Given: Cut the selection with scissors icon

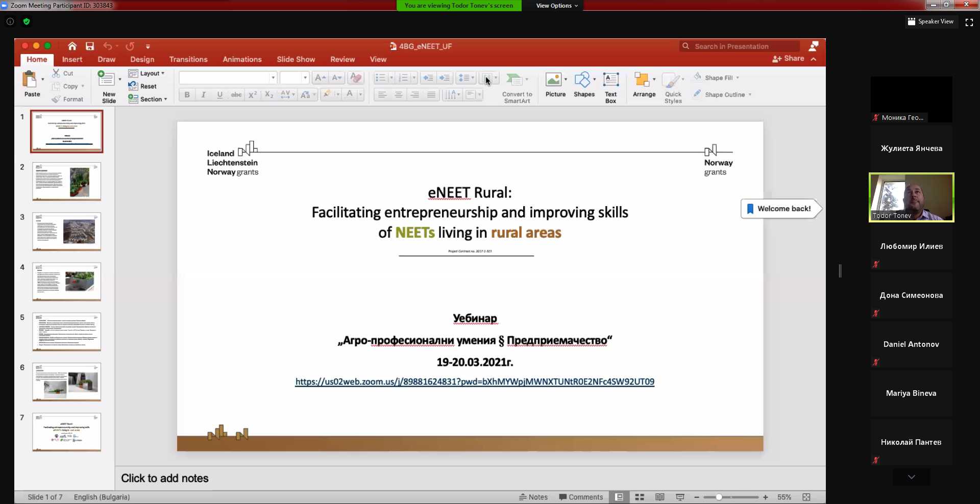Looking at the screenshot, I should (63, 73).
